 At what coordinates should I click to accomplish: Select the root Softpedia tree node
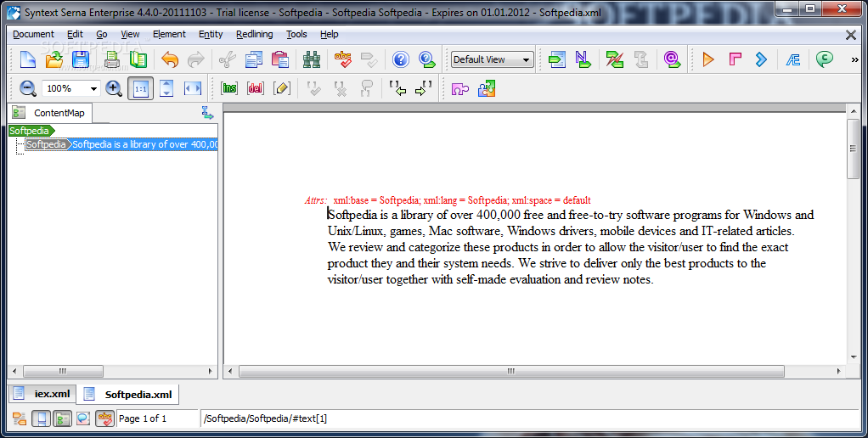30,131
